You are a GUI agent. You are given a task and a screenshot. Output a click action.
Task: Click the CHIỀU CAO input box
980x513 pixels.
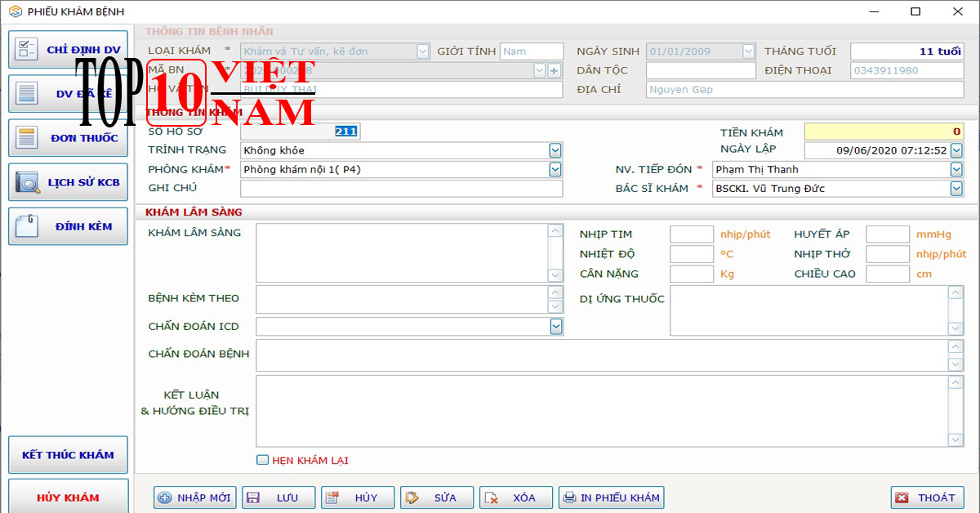[x=888, y=274]
